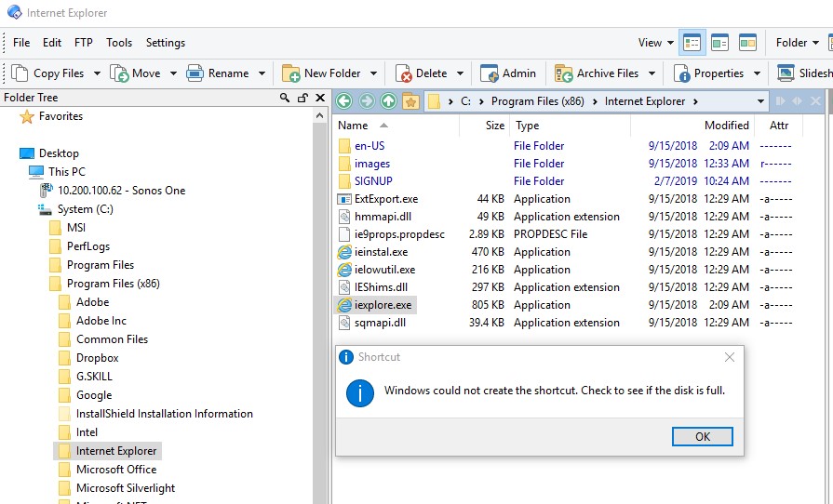Select the details view layout icon
This screenshot has width=833, height=504.
point(692,43)
